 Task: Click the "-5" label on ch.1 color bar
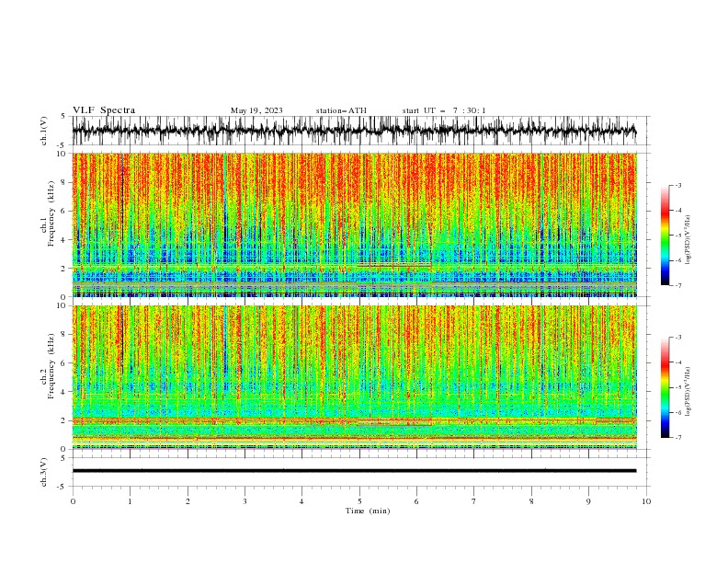pos(678,236)
